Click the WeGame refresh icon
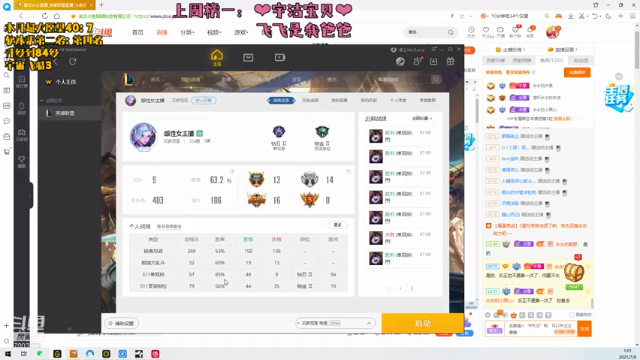 [73, 62]
